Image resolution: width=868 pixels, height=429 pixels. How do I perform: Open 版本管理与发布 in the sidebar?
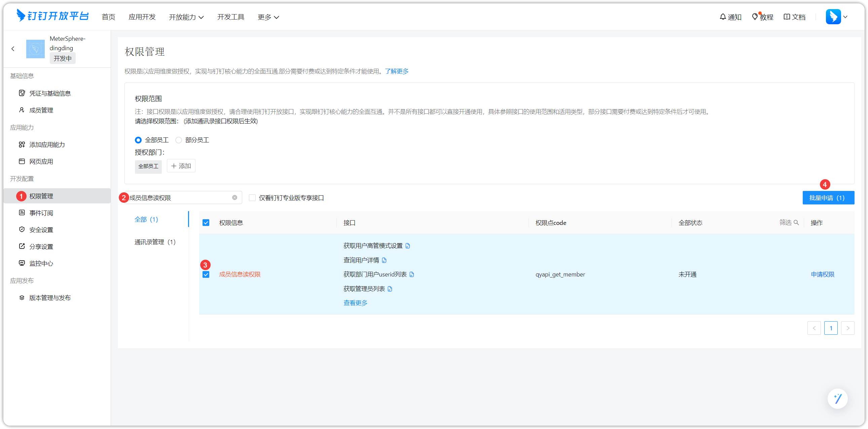click(x=50, y=298)
